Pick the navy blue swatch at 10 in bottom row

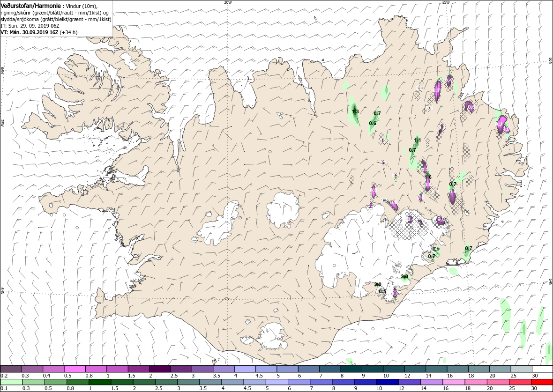click(388, 382)
